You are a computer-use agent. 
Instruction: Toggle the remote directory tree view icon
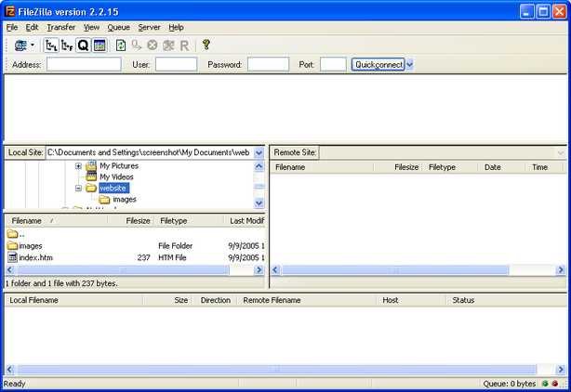(x=67, y=46)
